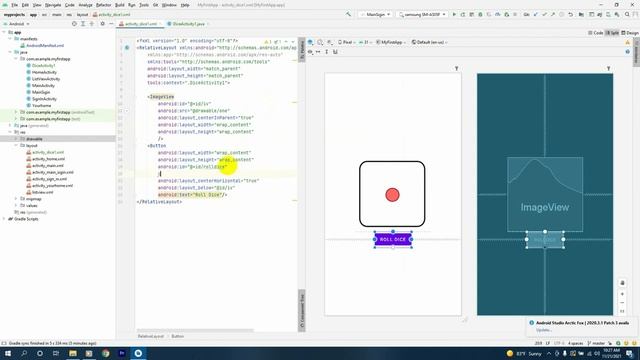Open the API level 31 dropdown
This screenshot has width=640, height=360.
pos(366,42)
